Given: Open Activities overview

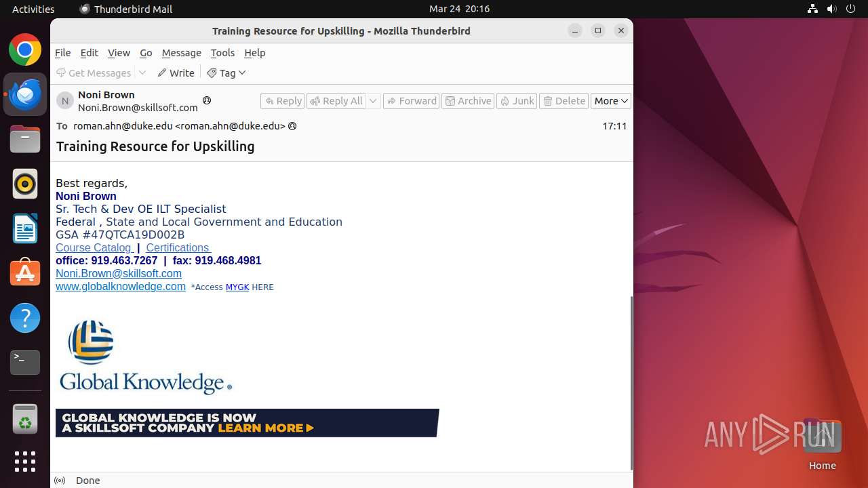Looking at the screenshot, I should (x=33, y=9).
